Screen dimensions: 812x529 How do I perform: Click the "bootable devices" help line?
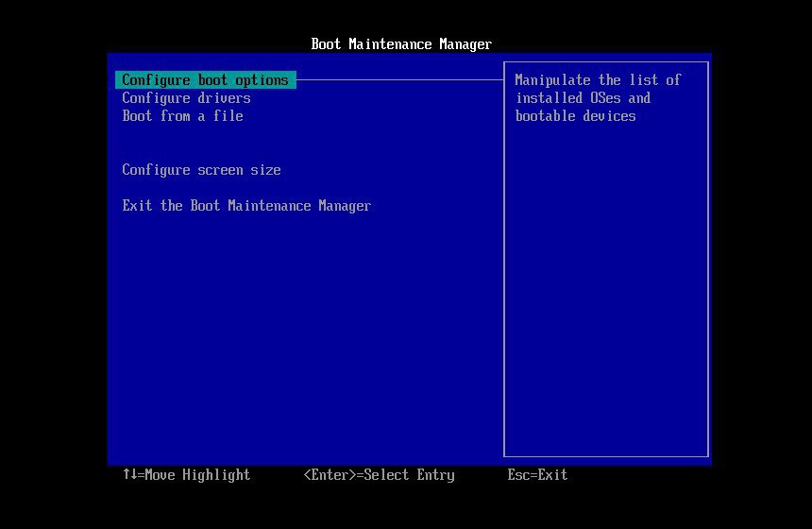[x=575, y=116]
